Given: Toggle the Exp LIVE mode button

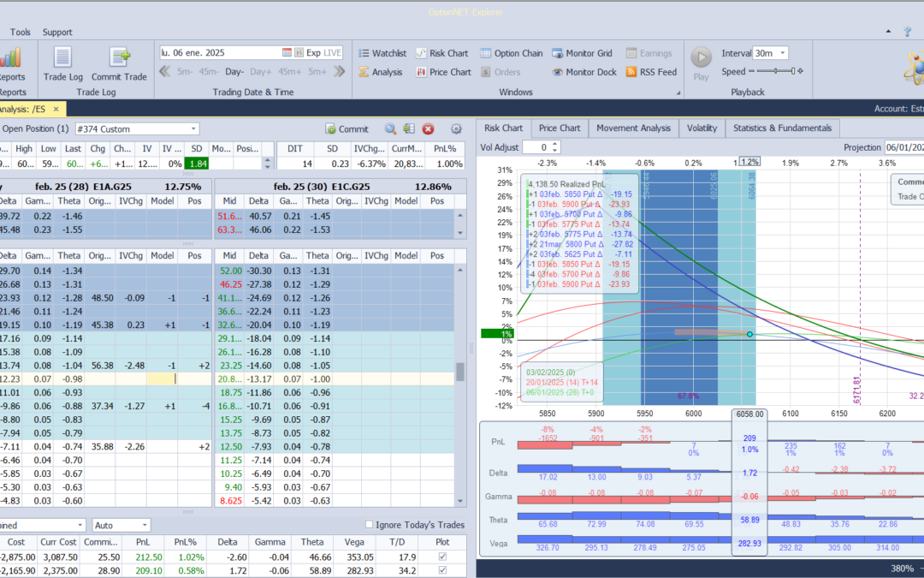Looking at the screenshot, I should click(324, 52).
